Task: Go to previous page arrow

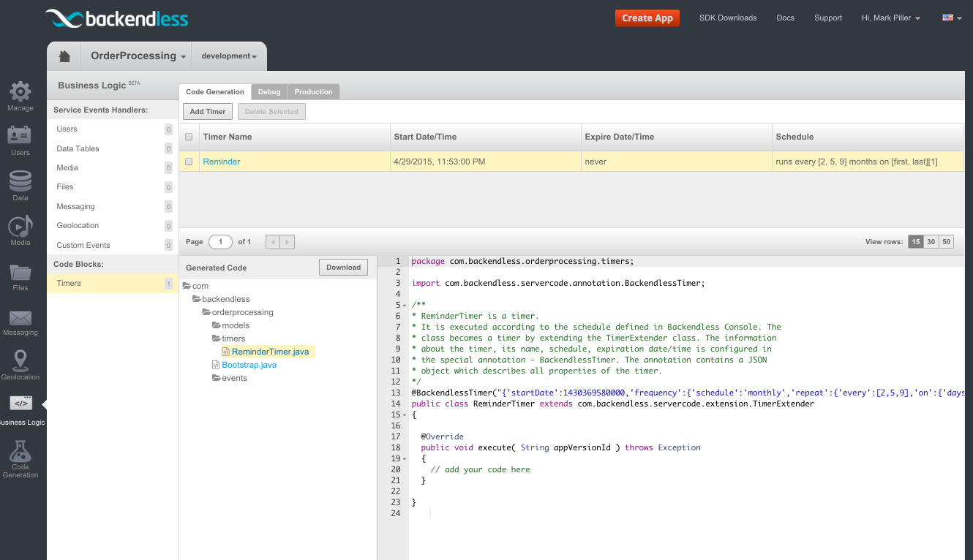Action: pyautogui.click(x=273, y=242)
